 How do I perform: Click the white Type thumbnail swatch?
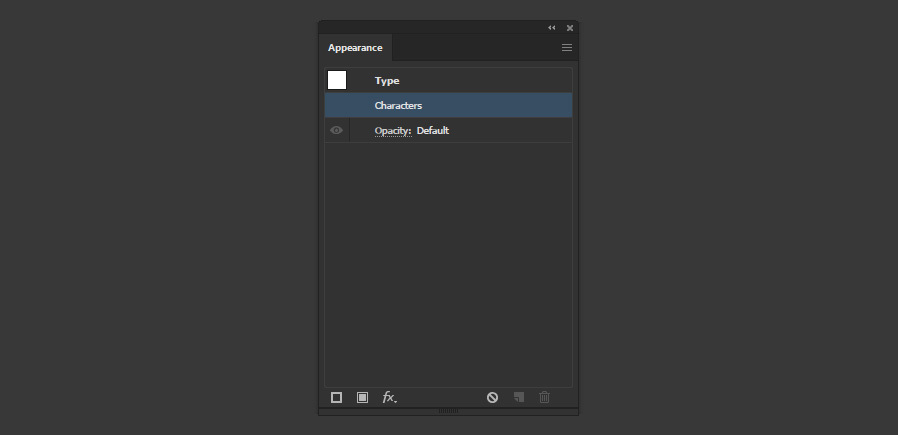pyautogui.click(x=337, y=80)
